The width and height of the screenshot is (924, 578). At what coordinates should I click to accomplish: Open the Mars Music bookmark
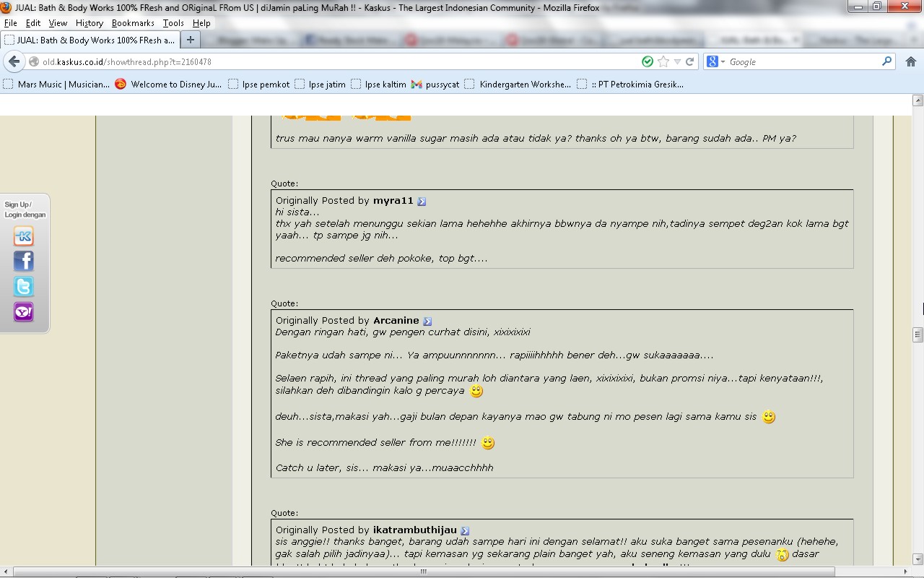click(x=56, y=85)
